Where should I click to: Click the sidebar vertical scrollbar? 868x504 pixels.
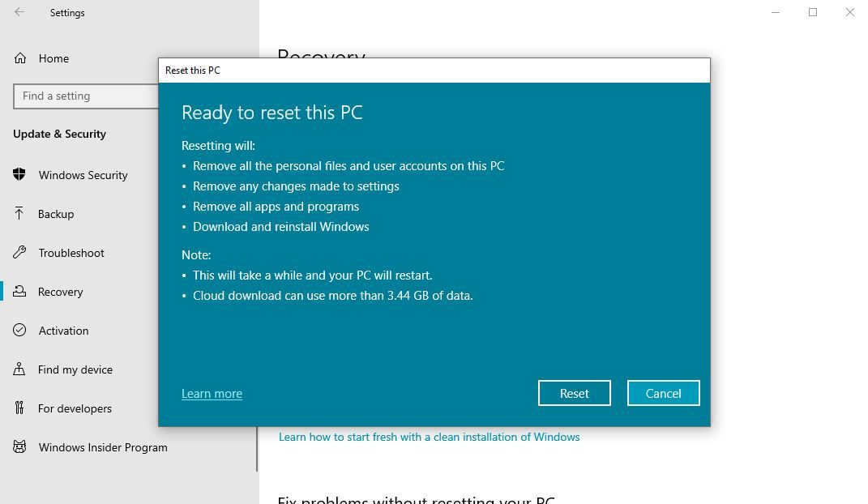click(257, 448)
